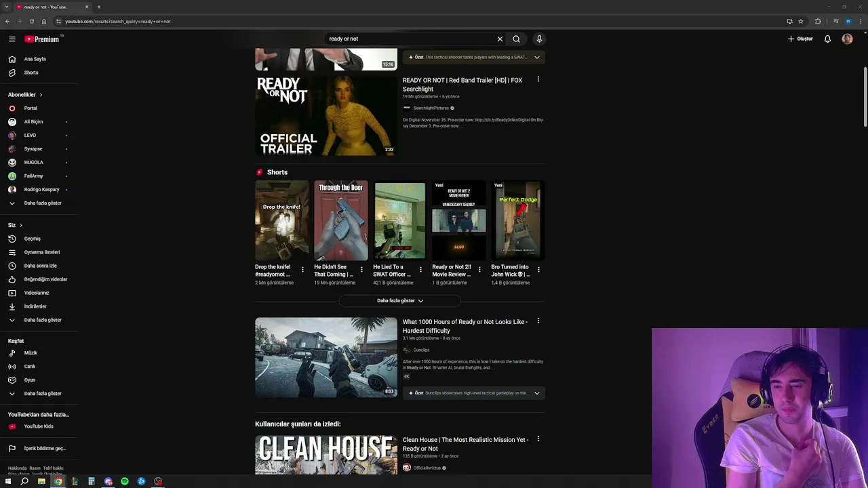Open Windows Start menu

click(7, 481)
